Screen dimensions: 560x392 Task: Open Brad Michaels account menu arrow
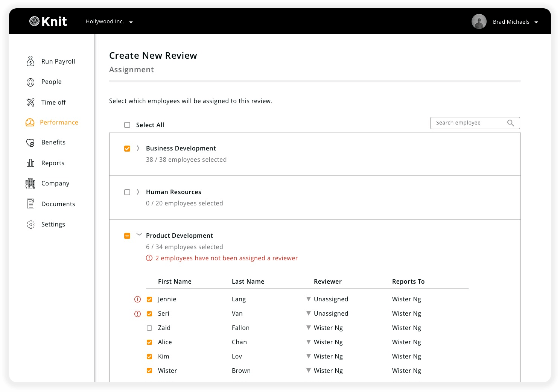tap(536, 22)
